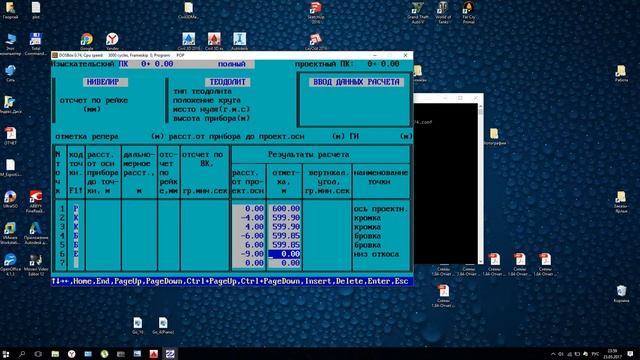This screenshot has width=640, height=360.
Task: Click 'ось проектн.' point name
Action: pyautogui.click(x=380, y=209)
